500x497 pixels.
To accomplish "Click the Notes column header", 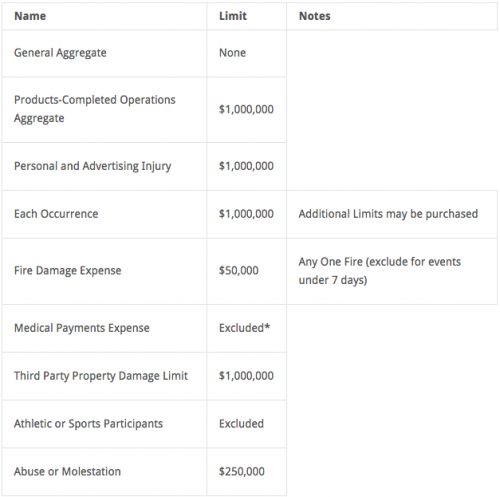I will (x=314, y=16).
